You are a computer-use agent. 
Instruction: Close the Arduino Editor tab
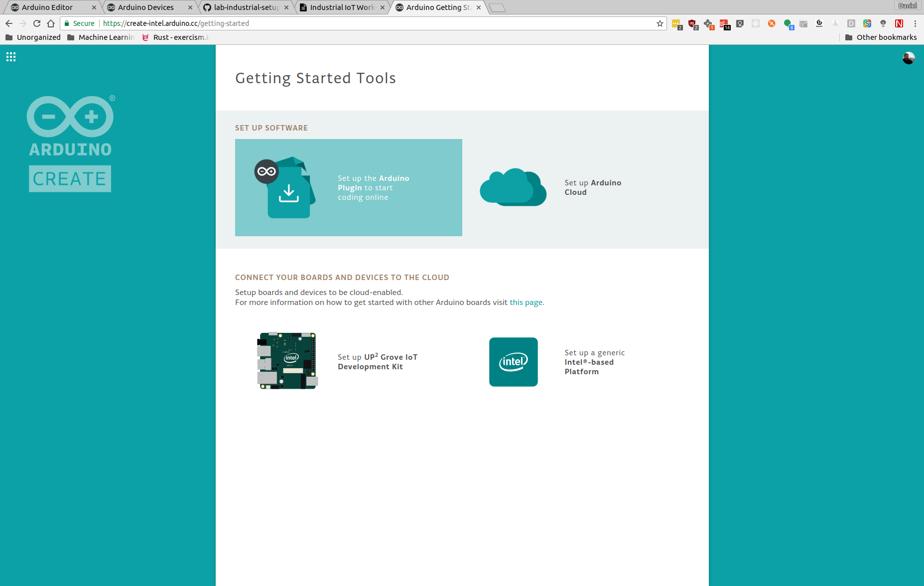(x=94, y=7)
